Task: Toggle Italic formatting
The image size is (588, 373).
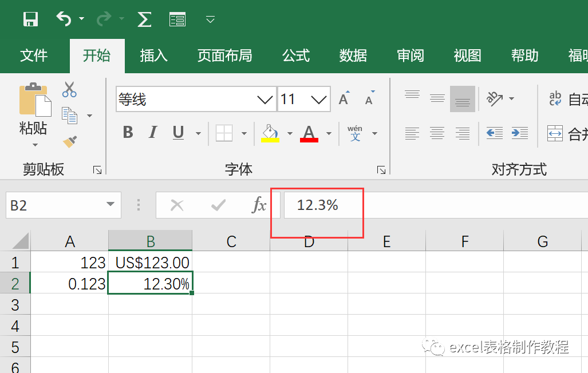Action: click(153, 132)
